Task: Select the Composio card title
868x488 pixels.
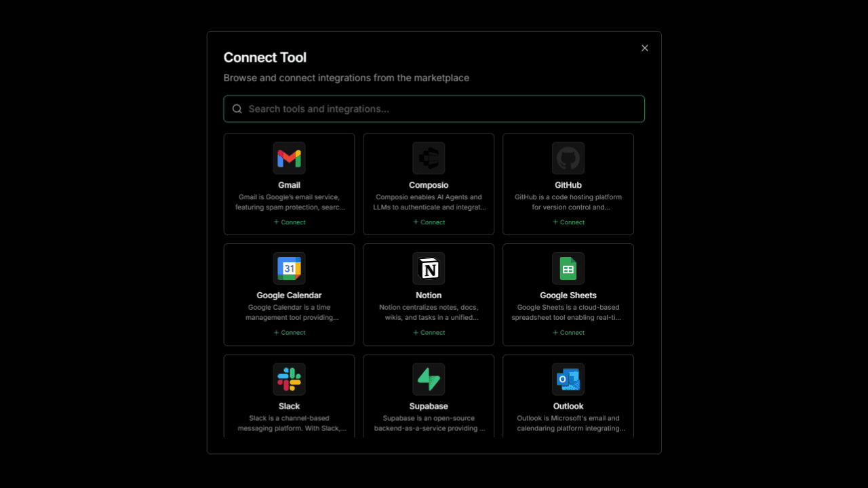Action: pyautogui.click(x=429, y=185)
